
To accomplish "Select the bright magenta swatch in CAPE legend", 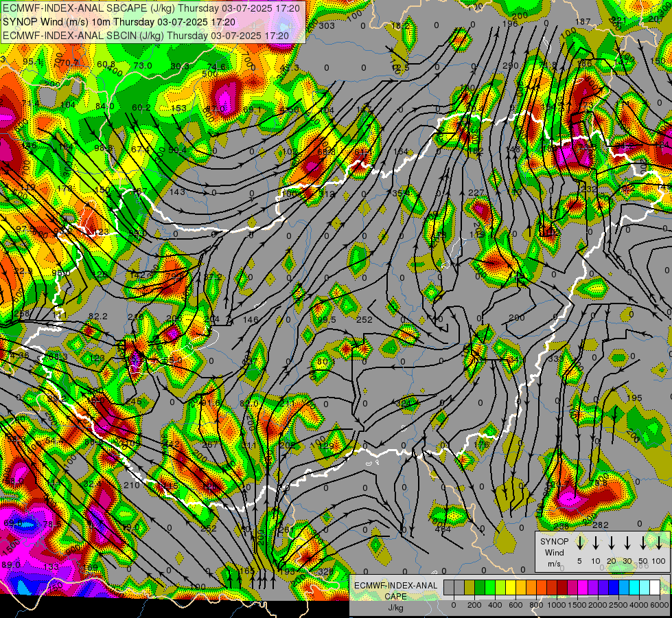I will [x=583, y=588].
